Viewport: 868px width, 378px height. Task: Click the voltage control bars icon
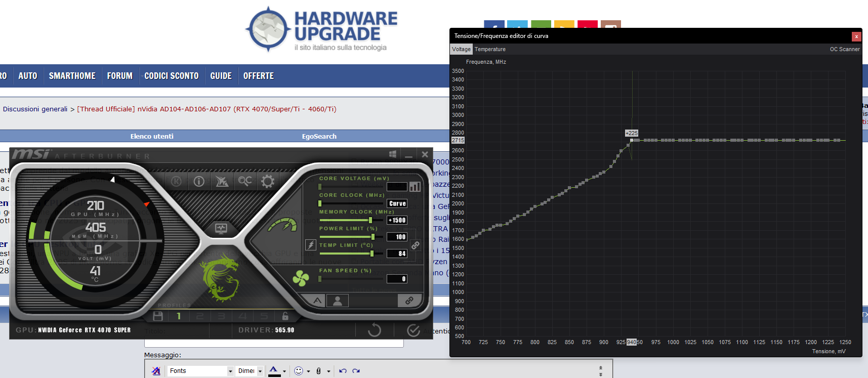pos(415,187)
